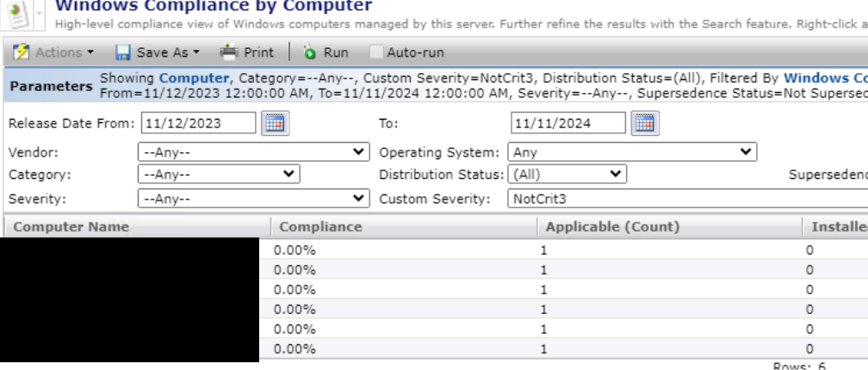This screenshot has height=370, width=868.
Task: Click the Print printer icon
Action: [x=228, y=52]
